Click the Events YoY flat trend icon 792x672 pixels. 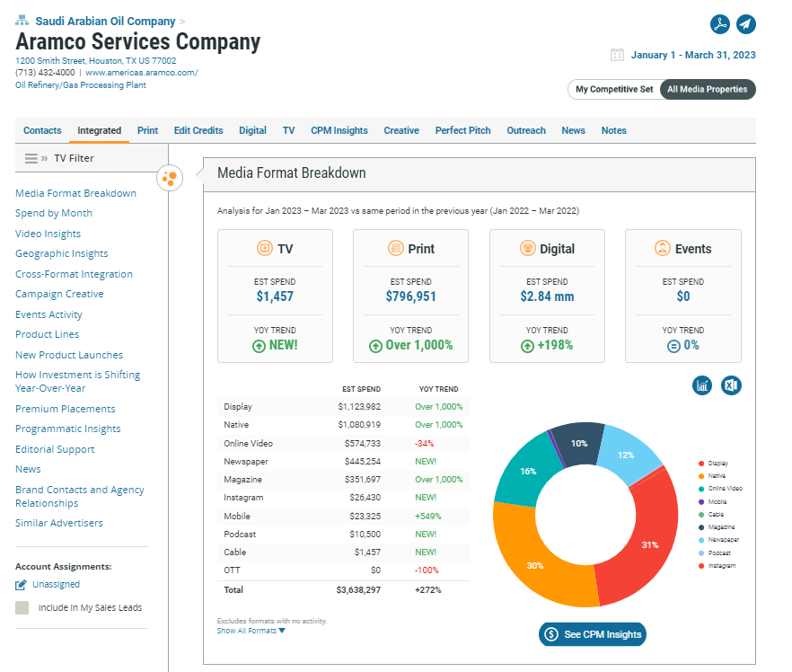click(673, 346)
